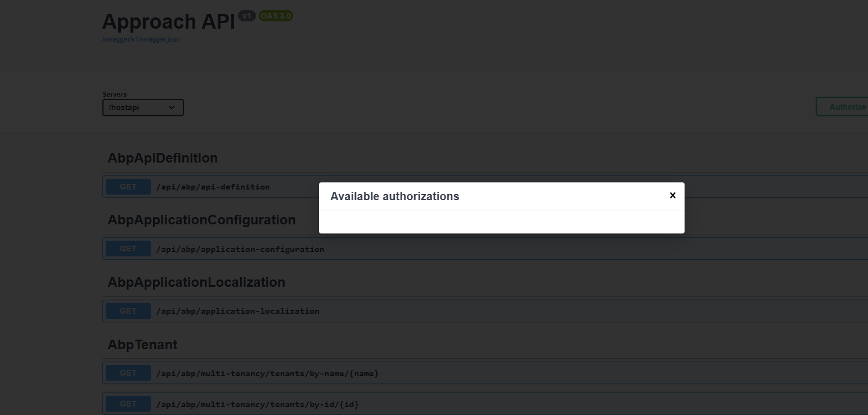Click GET badge for api-definition endpoint
Image resolution: width=868 pixels, height=415 pixels.
pos(128,187)
